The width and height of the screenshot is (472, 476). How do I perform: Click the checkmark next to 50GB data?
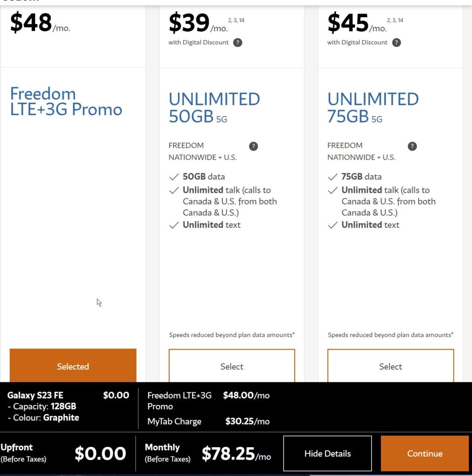[174, 177]
